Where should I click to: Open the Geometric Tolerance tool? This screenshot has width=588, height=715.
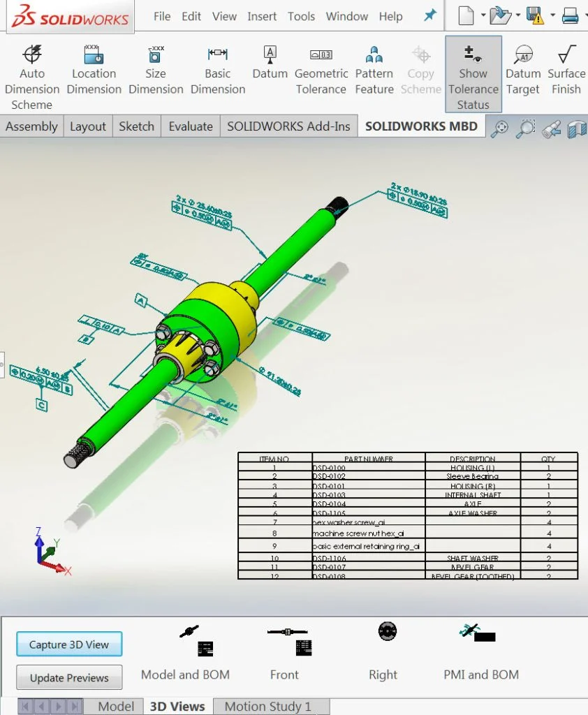click(321, 66)
